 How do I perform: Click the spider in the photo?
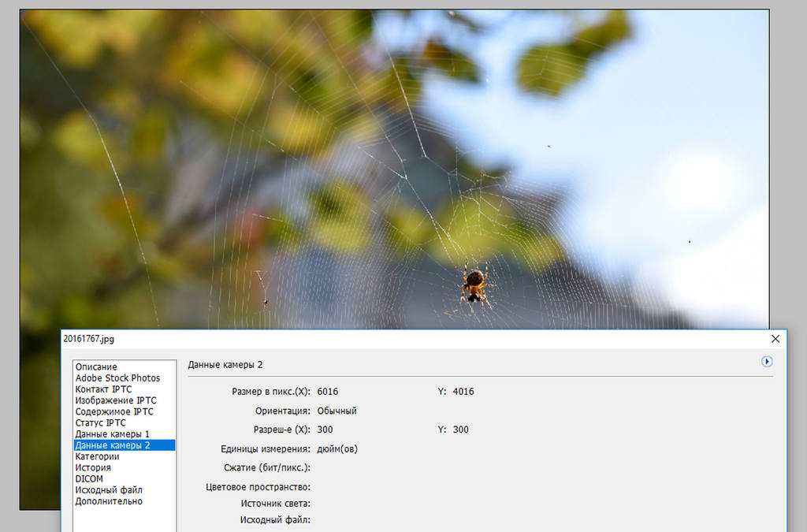475,287
